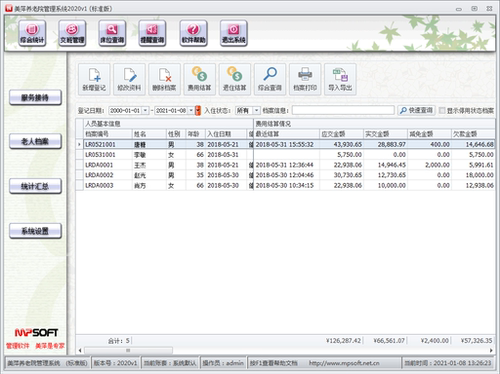Click 档案打印 printer icon

tap(305, 79)
